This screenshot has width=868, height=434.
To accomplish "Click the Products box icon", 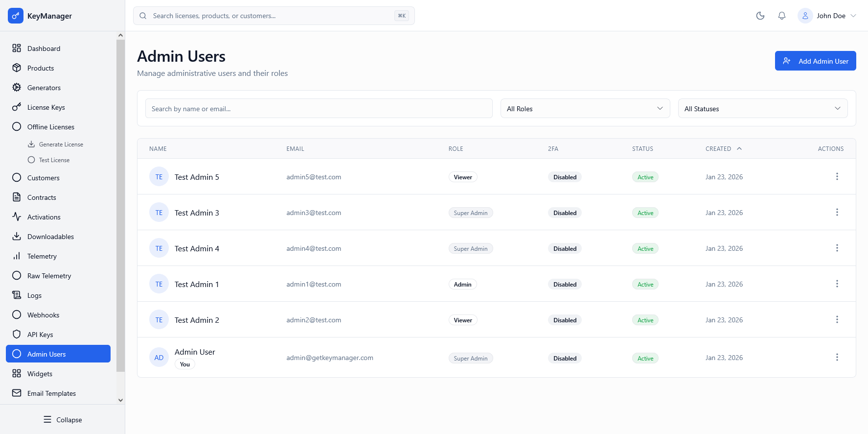I will [x=17, y=68].
